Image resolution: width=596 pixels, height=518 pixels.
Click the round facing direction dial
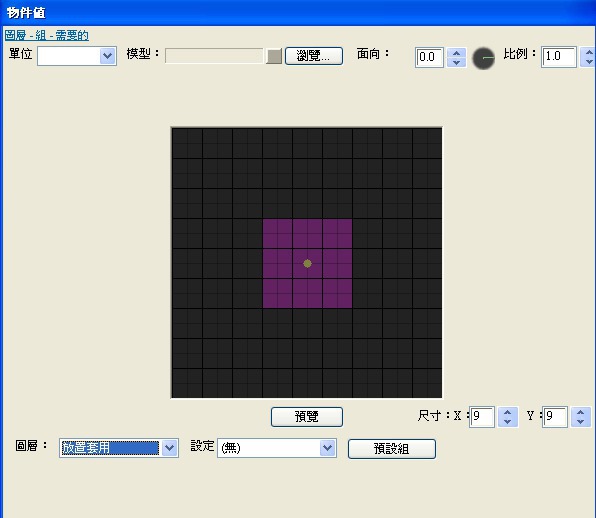point(483,58)
